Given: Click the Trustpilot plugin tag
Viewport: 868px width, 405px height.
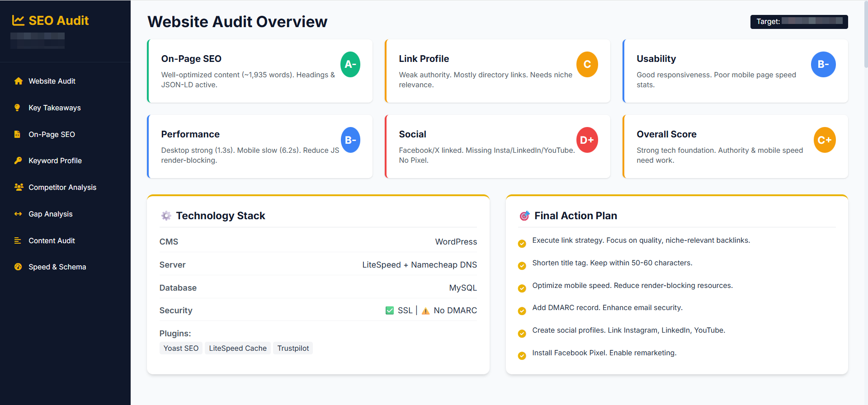Looking at the screenshot, I should click(x=293, y=348).
